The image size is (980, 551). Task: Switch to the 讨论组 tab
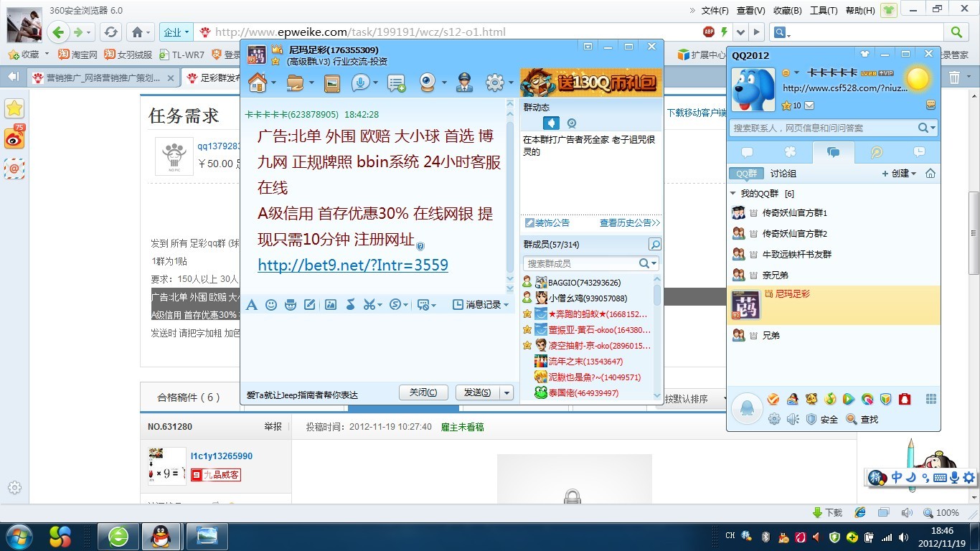pos(783,174)
